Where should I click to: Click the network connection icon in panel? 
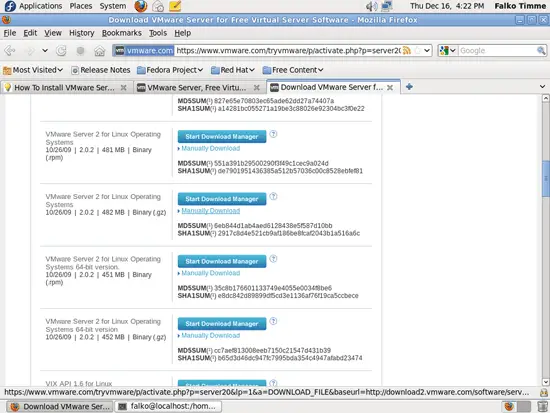point(386,6)
